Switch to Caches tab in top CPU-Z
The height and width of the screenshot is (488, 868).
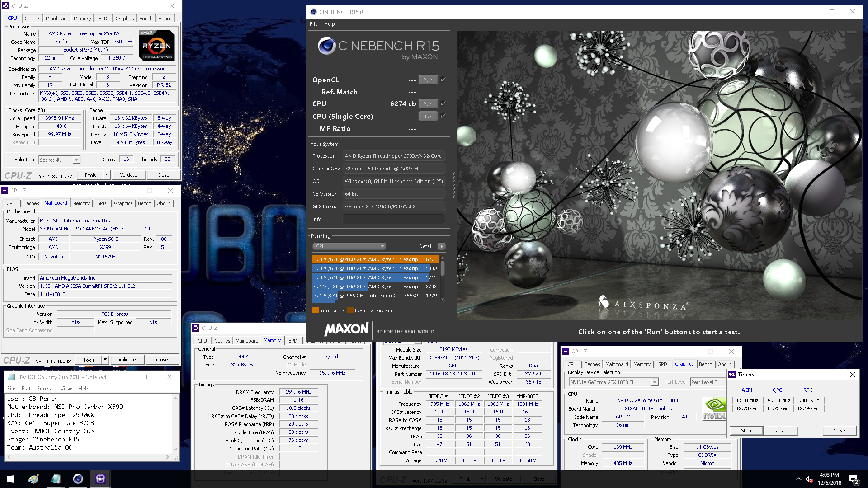(x=32, y=19)
